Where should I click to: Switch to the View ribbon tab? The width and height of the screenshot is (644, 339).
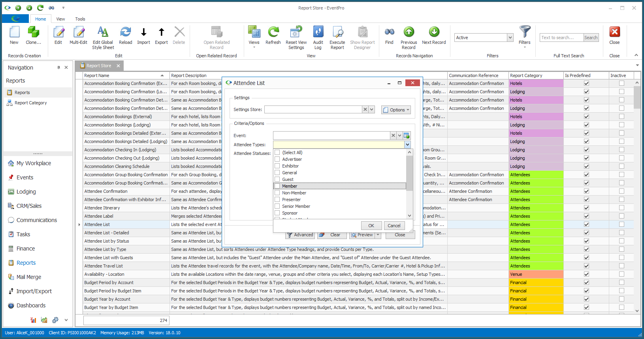tap(60, 19)
